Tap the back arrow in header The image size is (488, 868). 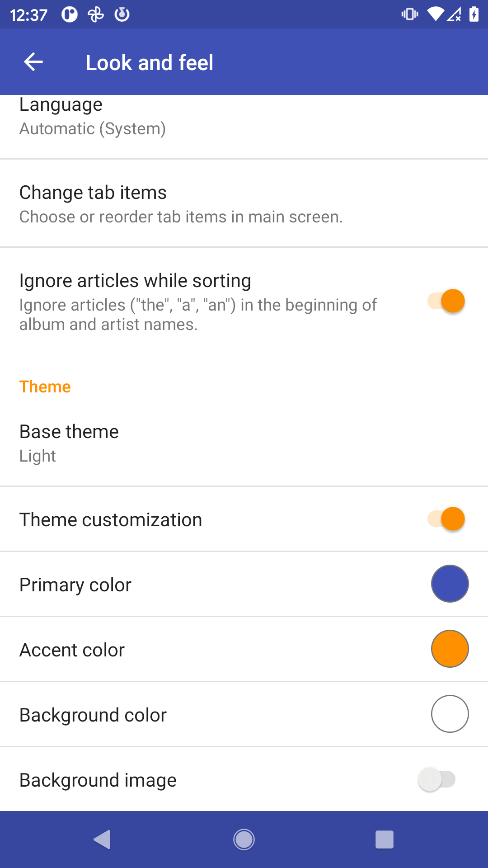click(x=33, y=62)
